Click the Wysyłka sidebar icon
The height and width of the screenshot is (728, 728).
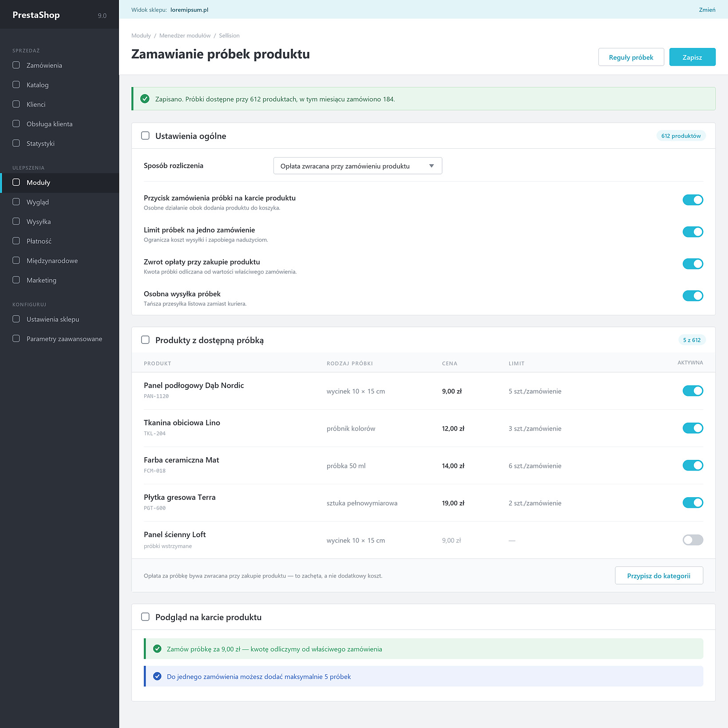click(16, 222)
